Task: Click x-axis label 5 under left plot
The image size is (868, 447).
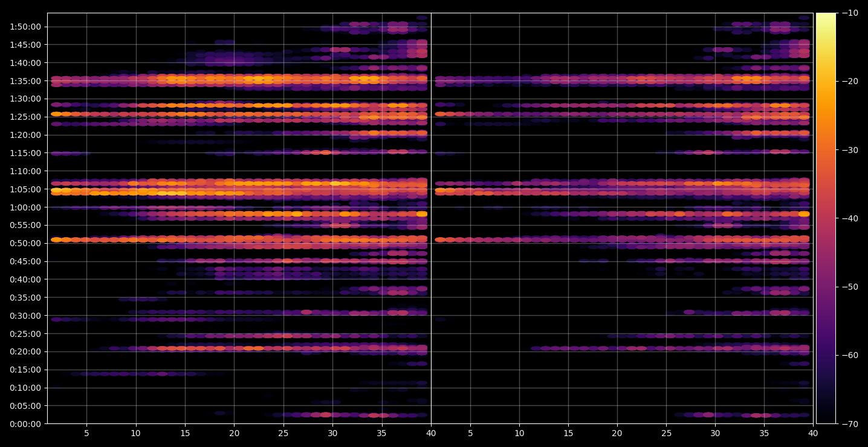Action: (x=86, y=434)
